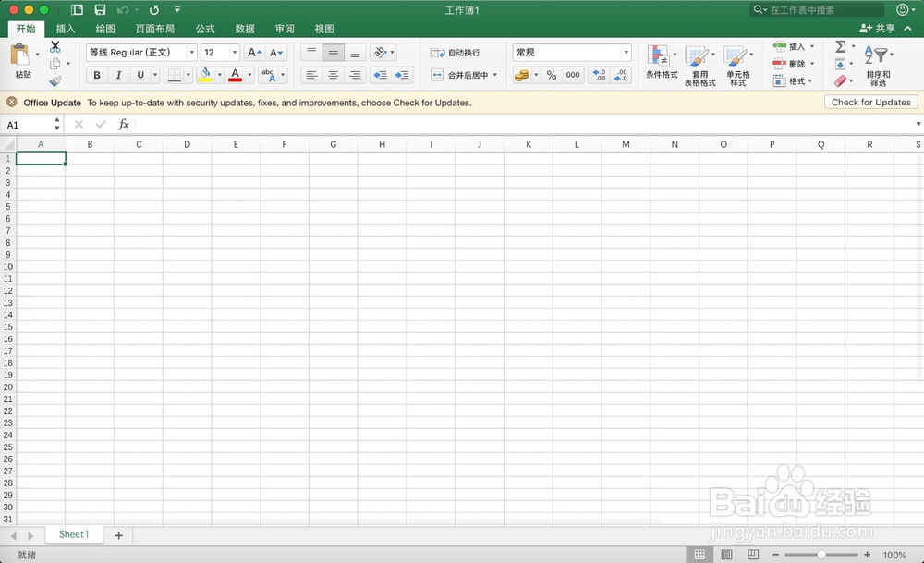Open the font color swatch
This screenshot has height=563, width=924.
235,75
